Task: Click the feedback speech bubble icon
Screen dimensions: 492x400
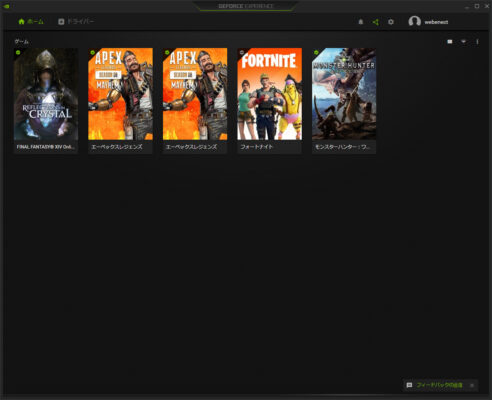Action: pyautogui.click(x=409, y=385)
